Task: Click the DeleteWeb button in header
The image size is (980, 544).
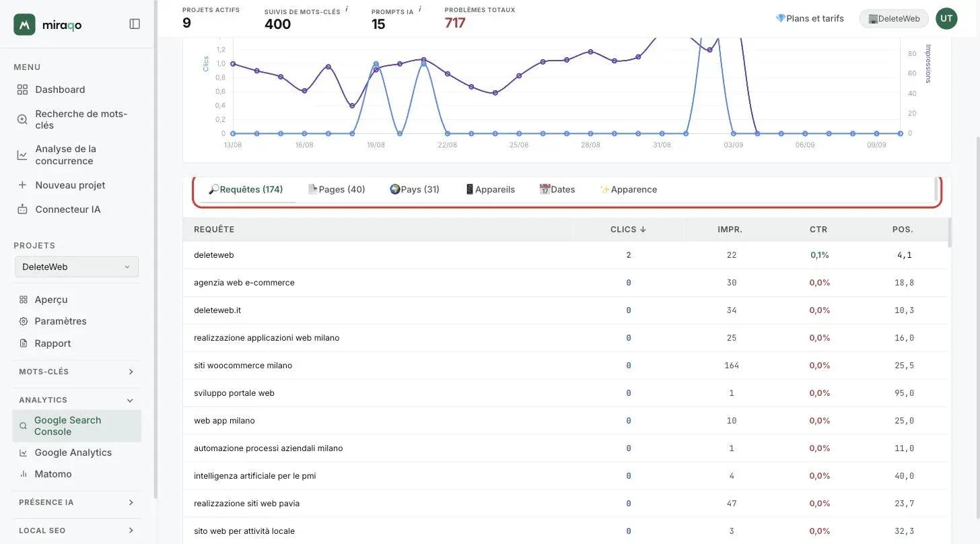Action: tap(894, 19)
